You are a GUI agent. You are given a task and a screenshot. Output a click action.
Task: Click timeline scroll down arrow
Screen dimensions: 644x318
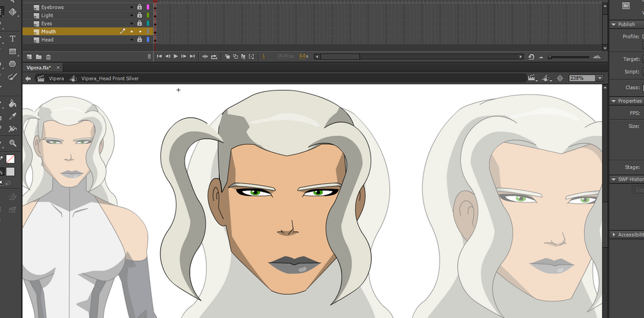[604, 49]
